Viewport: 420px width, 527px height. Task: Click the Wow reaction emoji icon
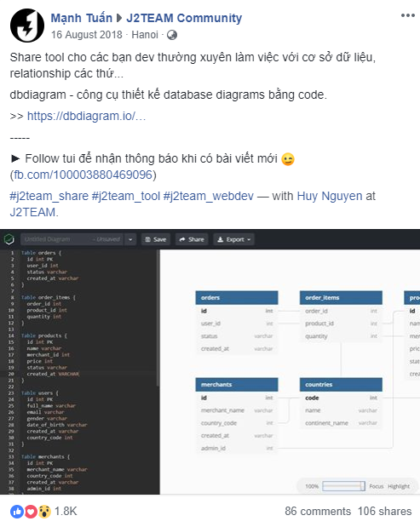(44, 512)
